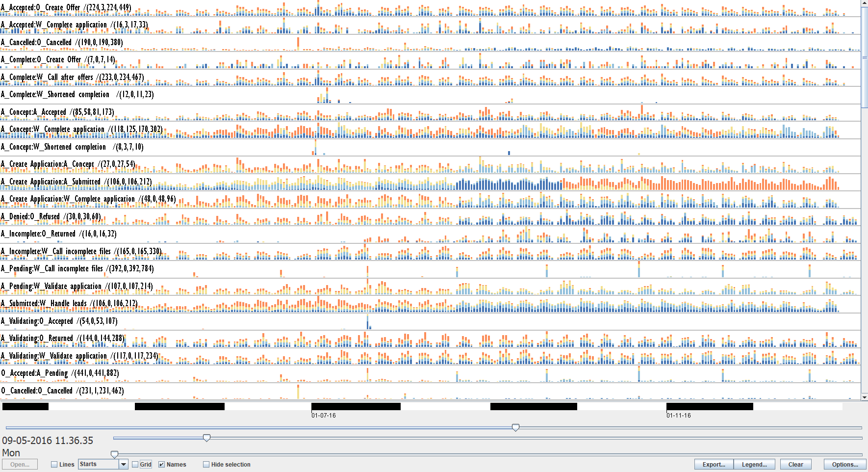Enable the Lines checkbox
This screenshot has height=472, width=868.
(54, 465)
